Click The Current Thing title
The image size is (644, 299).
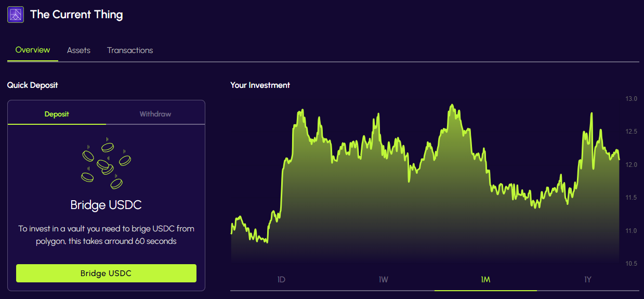[76, 15]
